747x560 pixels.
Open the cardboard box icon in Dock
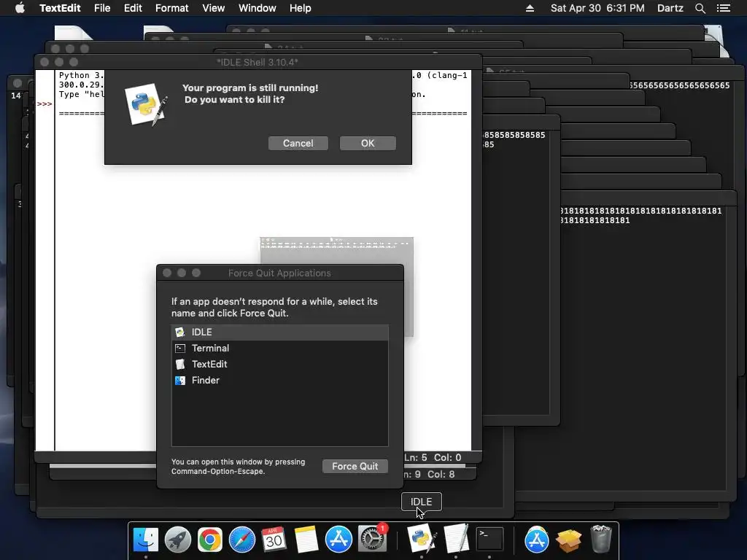(568, 540)
